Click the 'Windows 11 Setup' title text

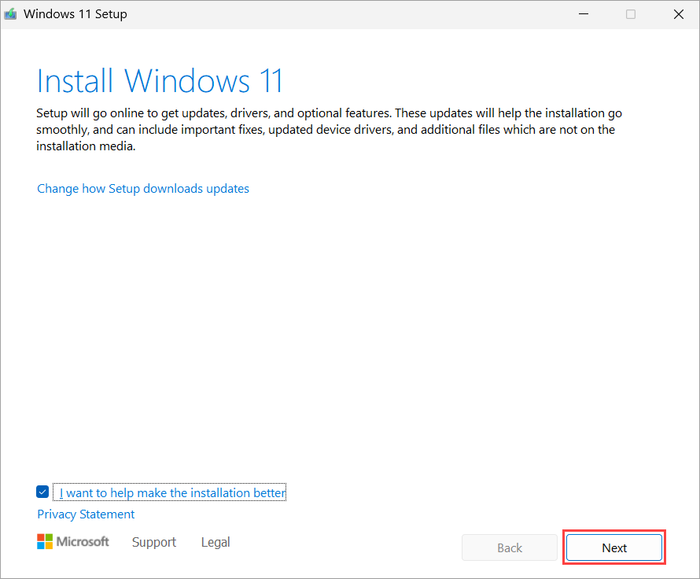[x=75, y=15]
